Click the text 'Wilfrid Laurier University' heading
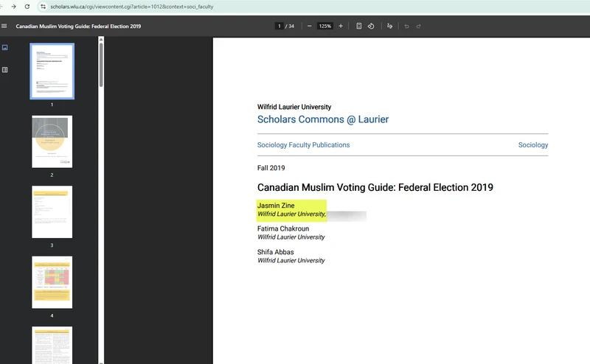 click(x=294, y=107)
